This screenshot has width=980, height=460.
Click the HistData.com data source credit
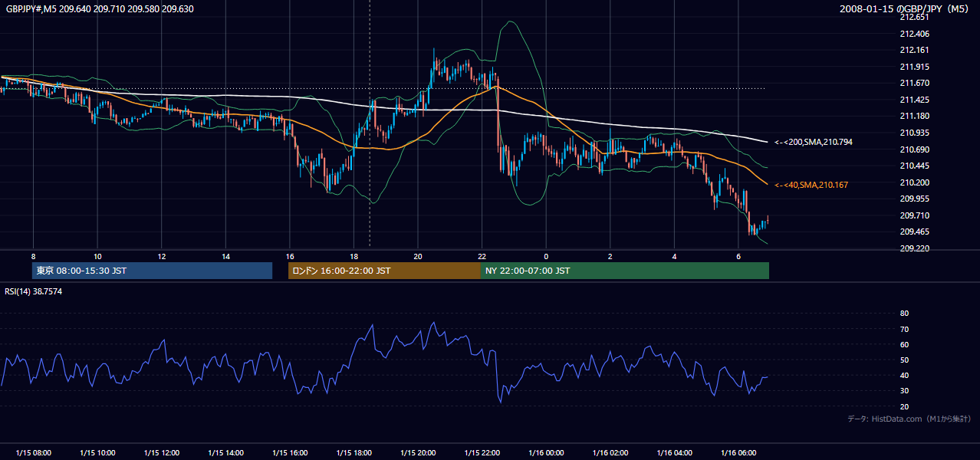tap(909, 419)
